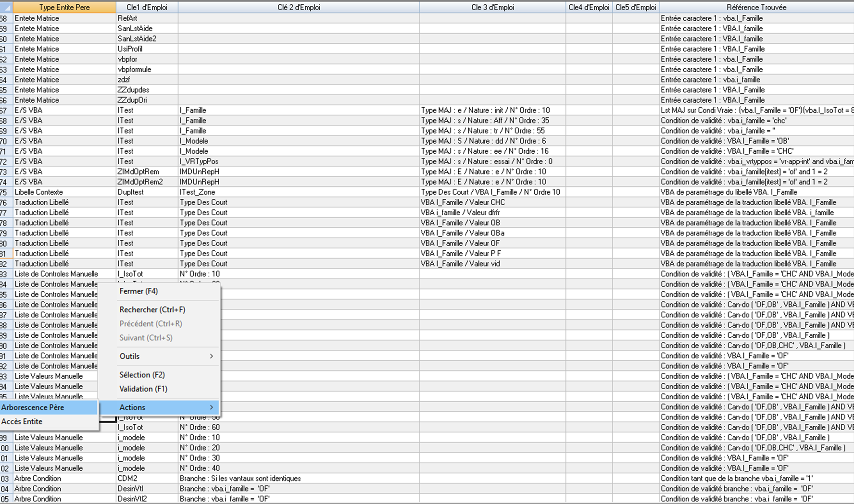The height and width of the screenshot is (504, 854).
Task: Select the RefArt cell
Action: [x=127, y=18]
